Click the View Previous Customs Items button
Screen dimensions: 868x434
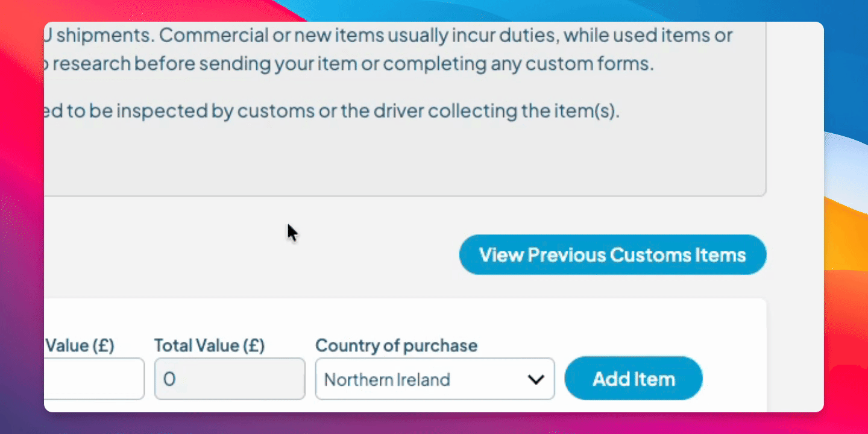pos(612,255)
